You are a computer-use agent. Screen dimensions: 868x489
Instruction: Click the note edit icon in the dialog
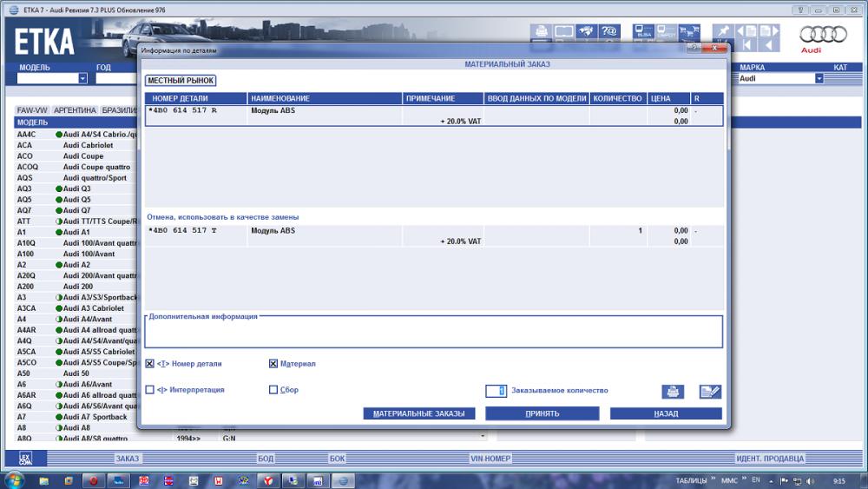coord(710,392)
